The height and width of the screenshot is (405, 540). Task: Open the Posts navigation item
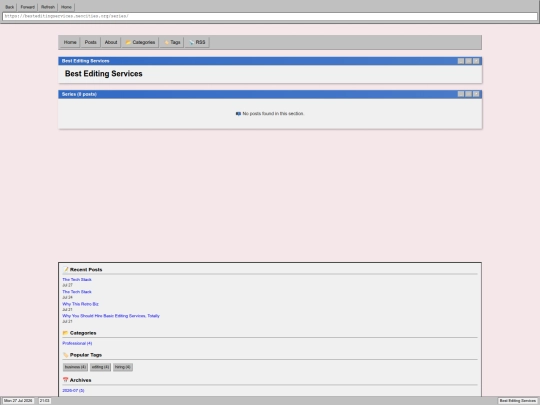click(x=91, y=42)
